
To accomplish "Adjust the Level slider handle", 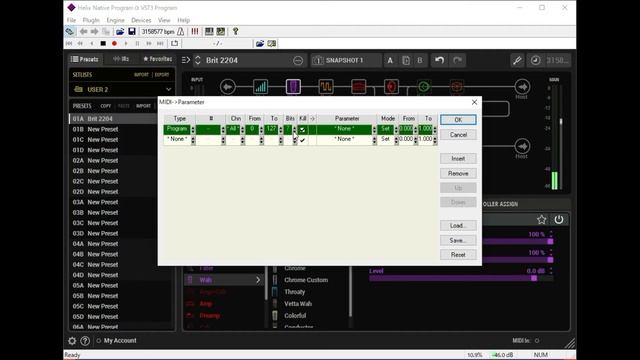I will point(533,278).
